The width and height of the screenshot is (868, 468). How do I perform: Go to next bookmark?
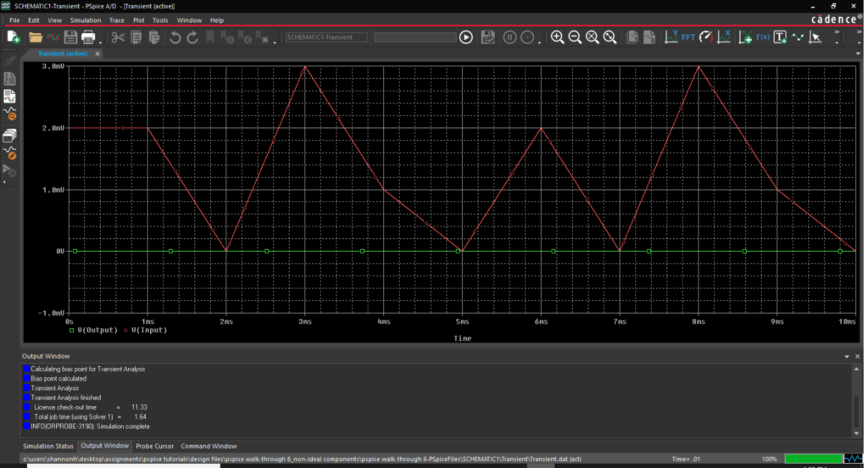(x=227, y=37)
